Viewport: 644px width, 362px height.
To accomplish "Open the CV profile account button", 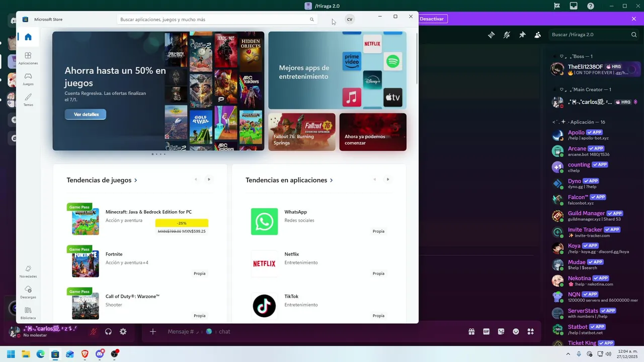I will coord(350,20).
